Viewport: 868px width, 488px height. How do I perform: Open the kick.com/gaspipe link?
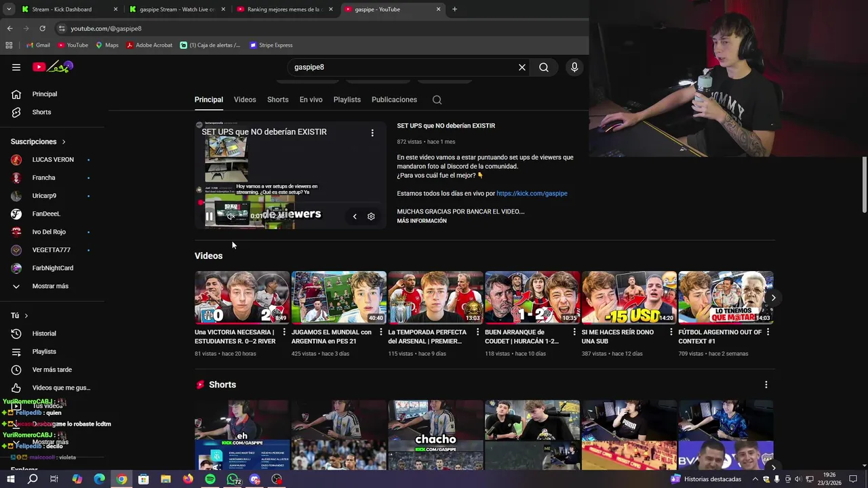532,193
